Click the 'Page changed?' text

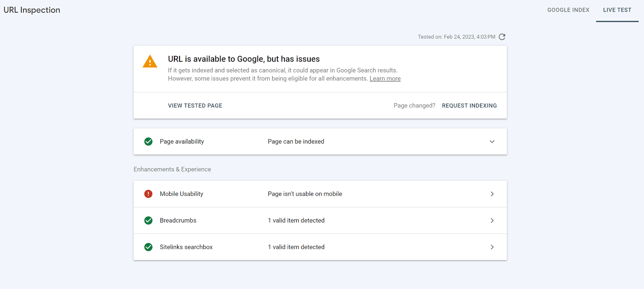pos(415,105)
